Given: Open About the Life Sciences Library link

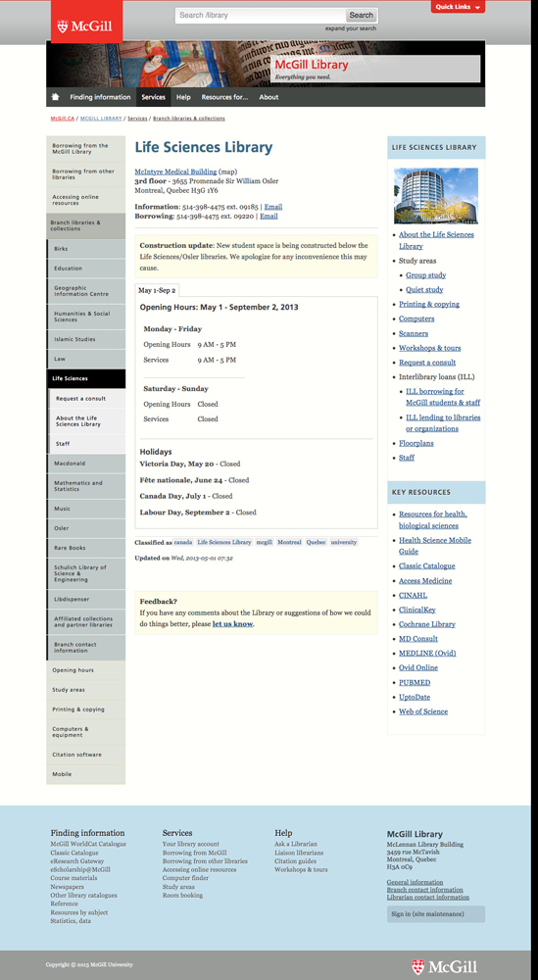Looking at the screenshot, I should point(436,241).
